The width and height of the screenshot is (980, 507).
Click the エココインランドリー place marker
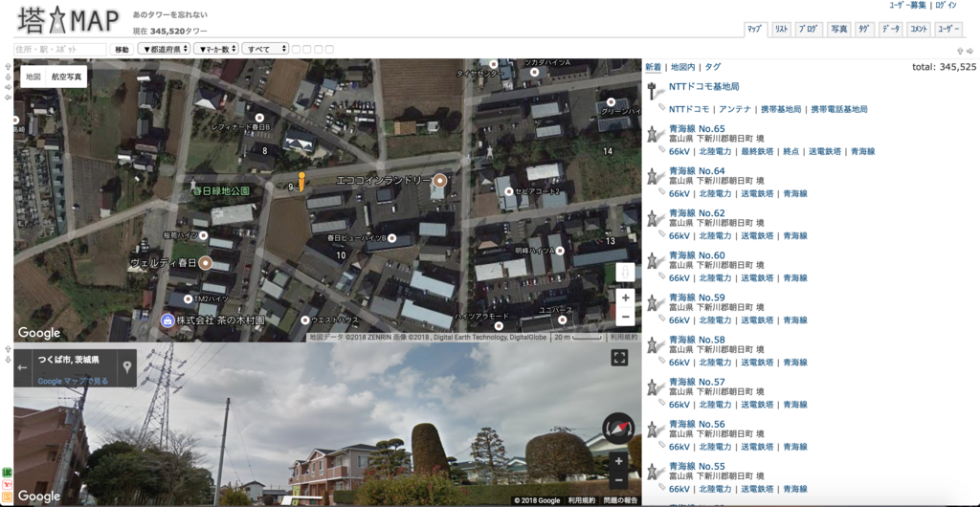pos(440,180)
